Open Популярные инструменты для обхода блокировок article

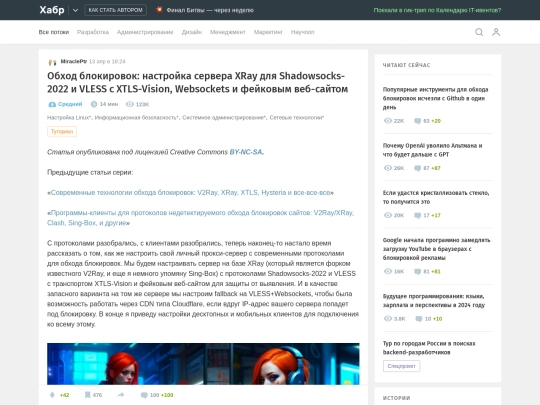click(x=435, y=98)
